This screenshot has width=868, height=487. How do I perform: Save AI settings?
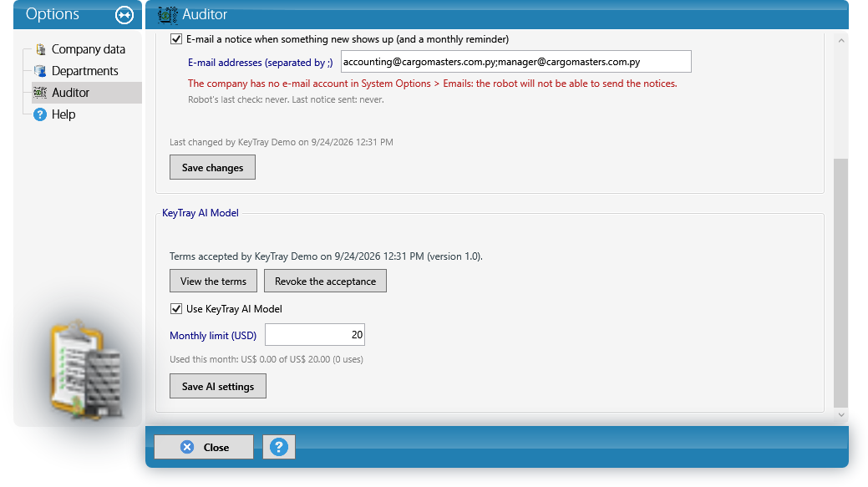218,386
